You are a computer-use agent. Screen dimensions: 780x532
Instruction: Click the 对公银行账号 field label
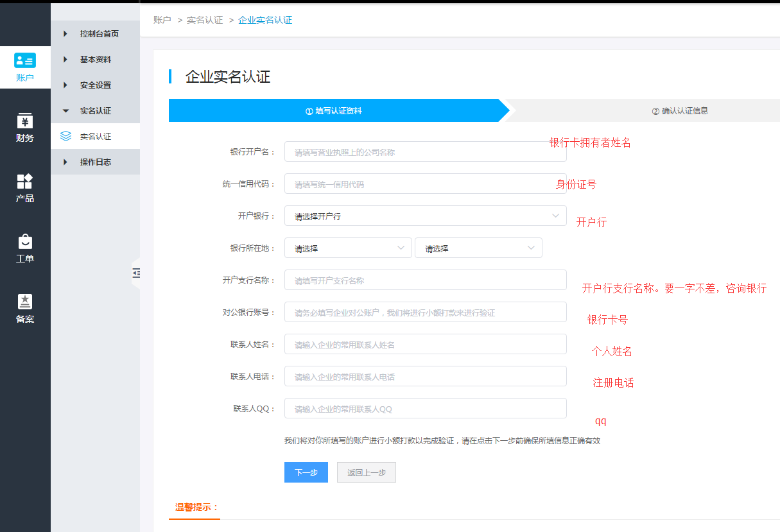pyautogui.click(x=249, y=313)
